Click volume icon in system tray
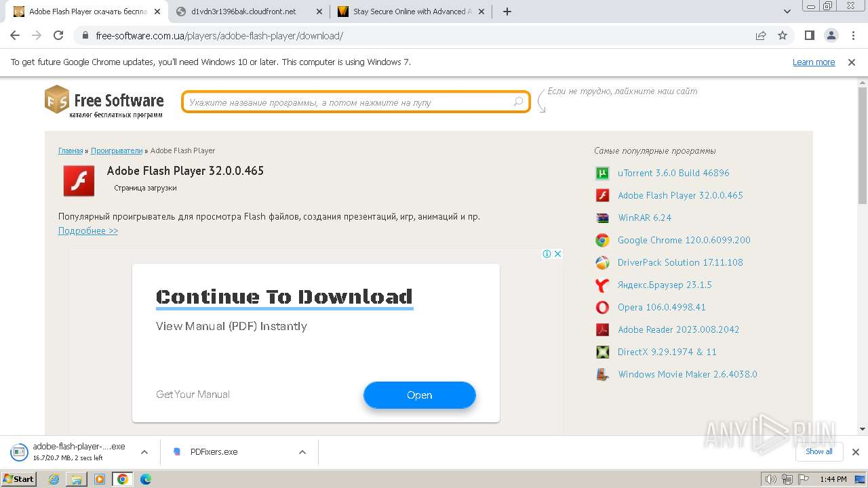The width and height of the screenshot is (868, 488). 770,479
